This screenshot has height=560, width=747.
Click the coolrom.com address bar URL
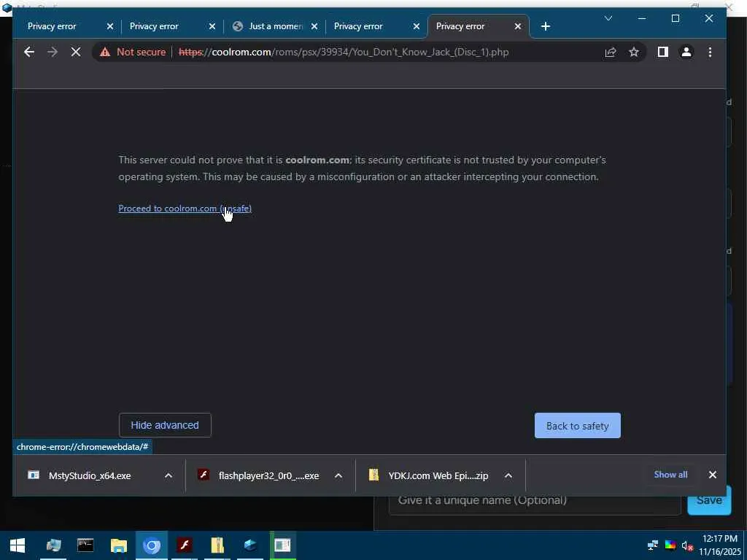pos(344,52)
